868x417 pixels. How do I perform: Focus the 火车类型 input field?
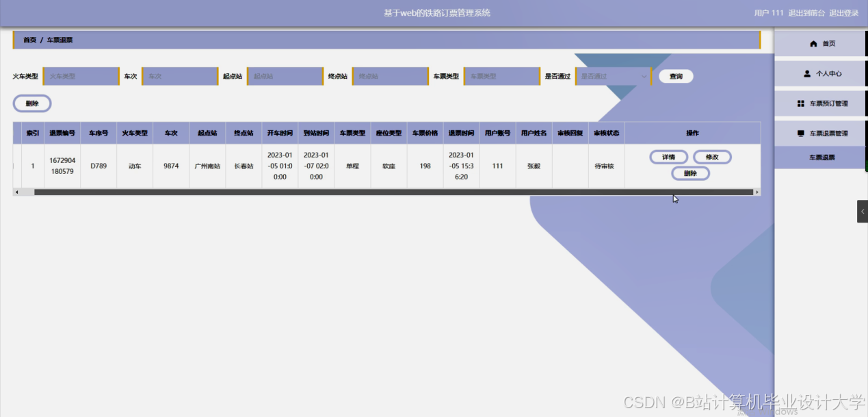(81, 76)
